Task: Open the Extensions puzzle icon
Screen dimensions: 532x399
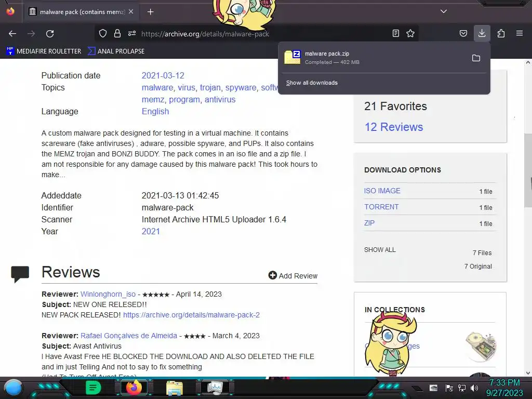Action: click(501, 33)
